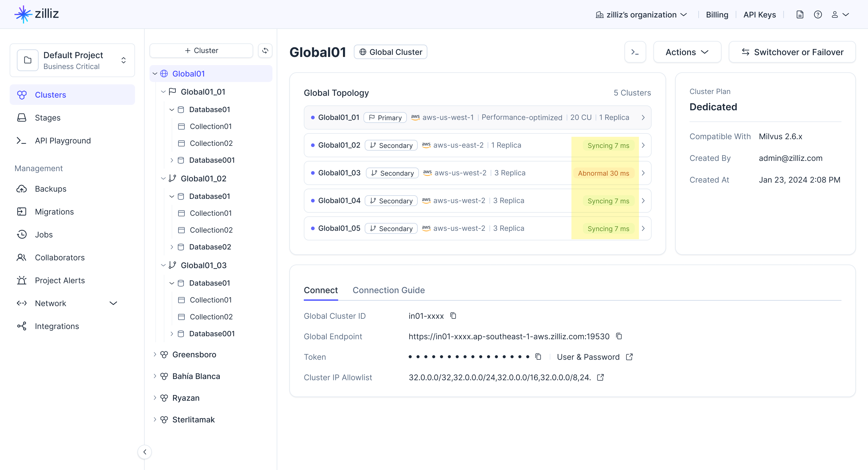Copy the hidden Token value

pyautogui.click(x=538, y=357)
